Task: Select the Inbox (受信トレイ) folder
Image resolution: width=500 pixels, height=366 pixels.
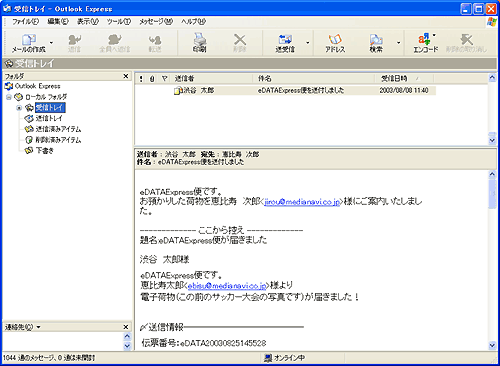Action: 50,108
